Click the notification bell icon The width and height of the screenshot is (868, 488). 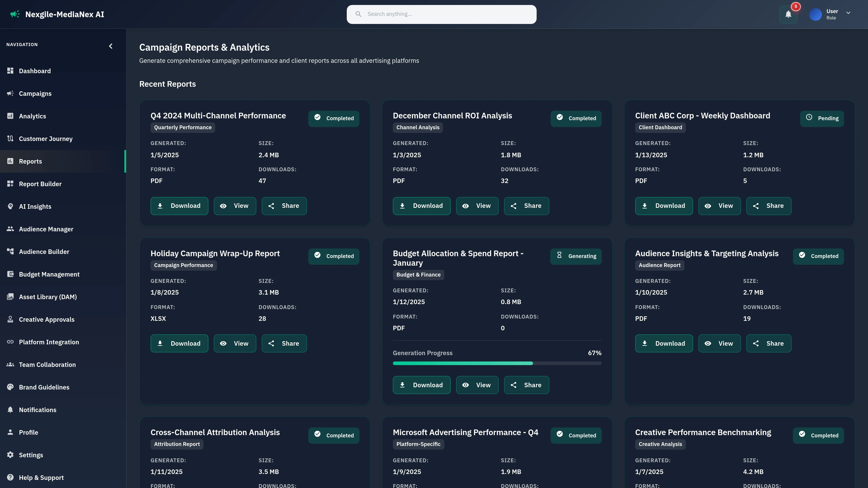(x=788, y=14)
